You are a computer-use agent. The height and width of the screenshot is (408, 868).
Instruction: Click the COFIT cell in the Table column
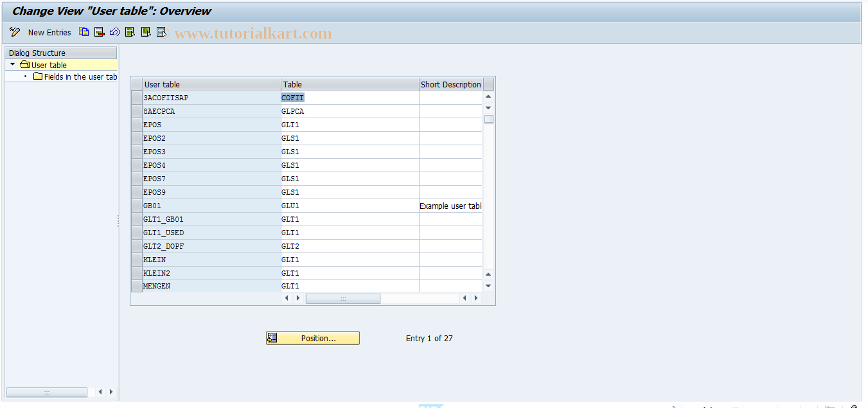(x=292, y=97)
